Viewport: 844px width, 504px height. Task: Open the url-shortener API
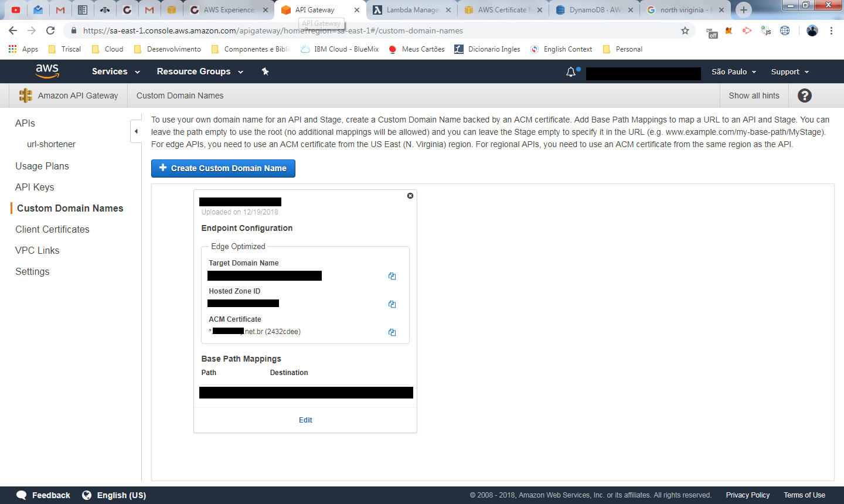point(51,144)
